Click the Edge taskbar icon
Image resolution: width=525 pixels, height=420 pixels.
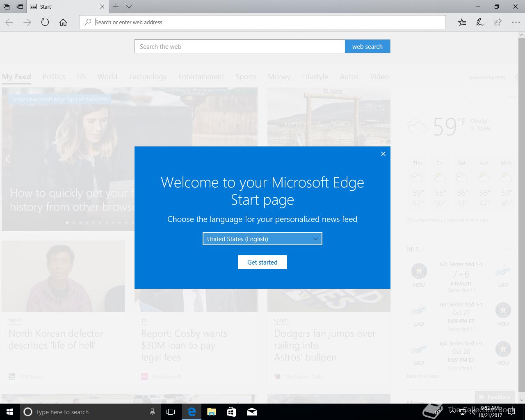point(192,412)
